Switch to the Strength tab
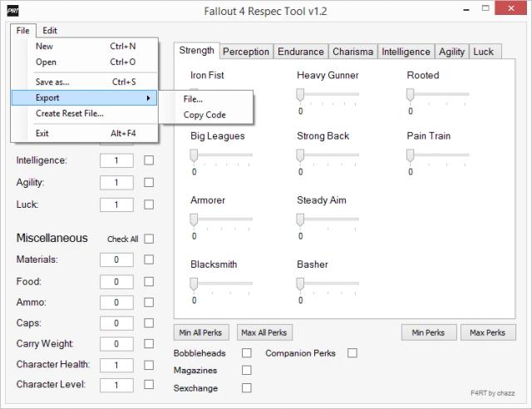The height and width of the screenshot is (409, 532). click(196, 51)
